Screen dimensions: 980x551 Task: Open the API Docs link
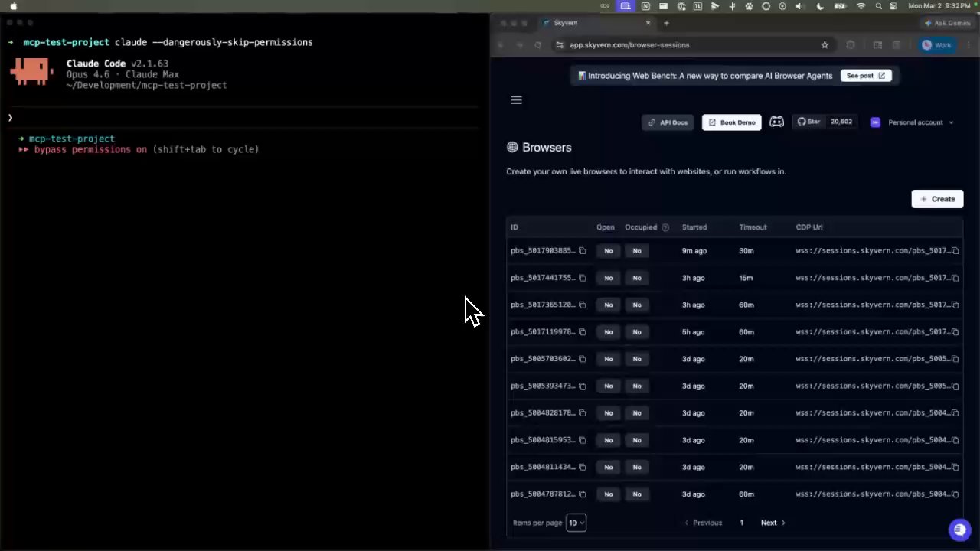point(668,122)
